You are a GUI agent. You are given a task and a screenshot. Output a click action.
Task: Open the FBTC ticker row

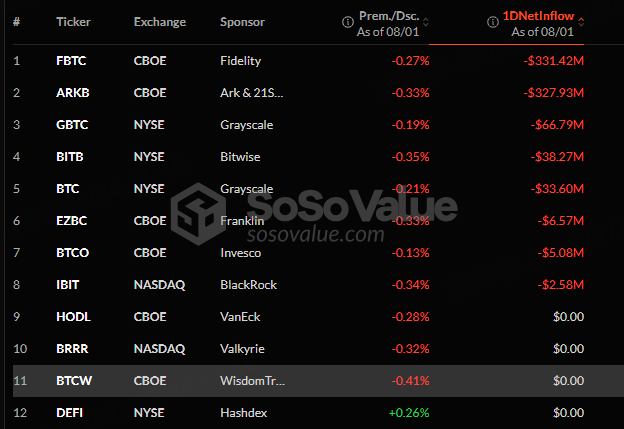pyautogui.click(x=73, y=61)
